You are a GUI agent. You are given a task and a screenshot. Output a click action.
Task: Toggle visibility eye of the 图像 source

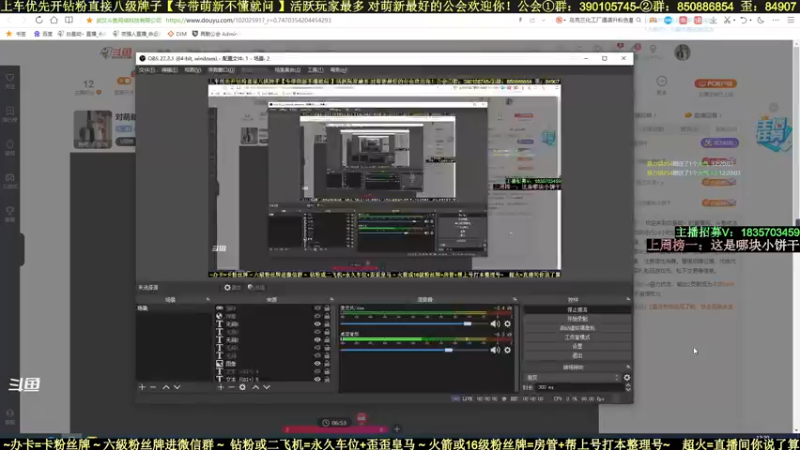(x=317, y=364)
